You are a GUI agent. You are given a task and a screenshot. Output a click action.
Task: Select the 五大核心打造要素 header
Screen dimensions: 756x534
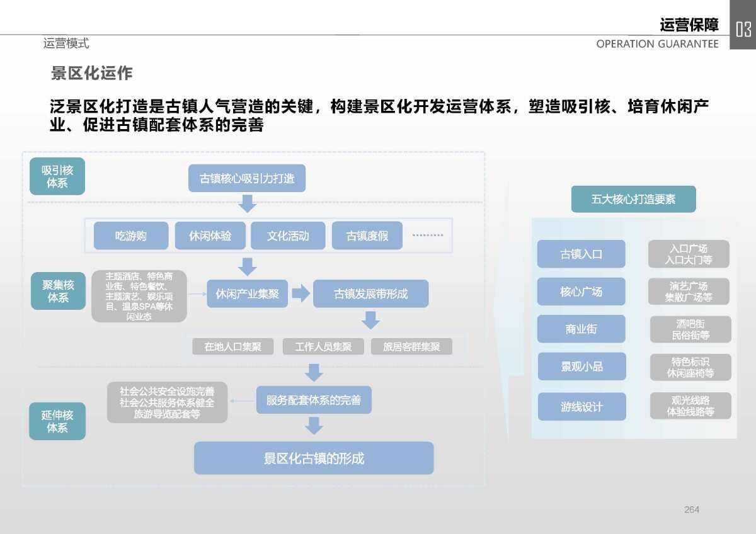point(633,199)
